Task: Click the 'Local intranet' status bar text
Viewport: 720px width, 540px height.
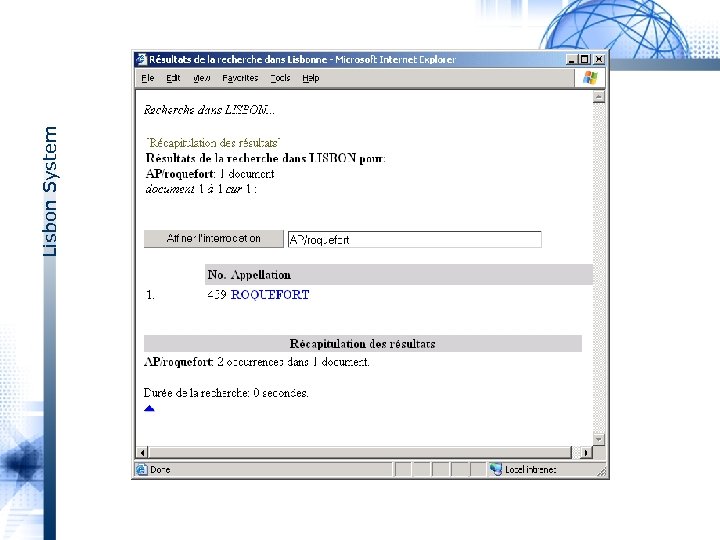Action: (530, 470)
